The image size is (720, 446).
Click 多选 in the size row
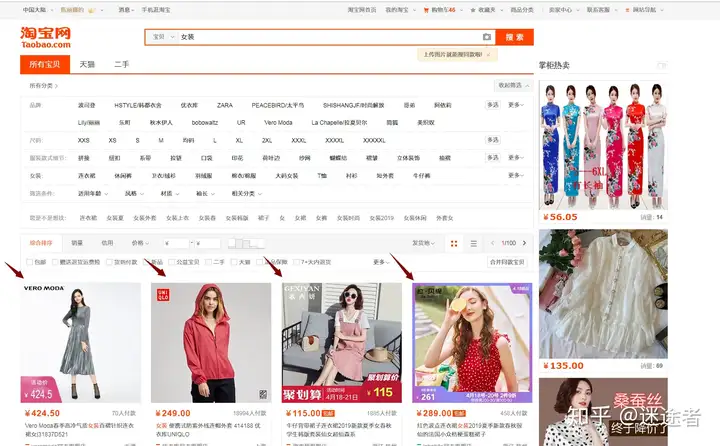pyautogui.click(x=493, y=140)
